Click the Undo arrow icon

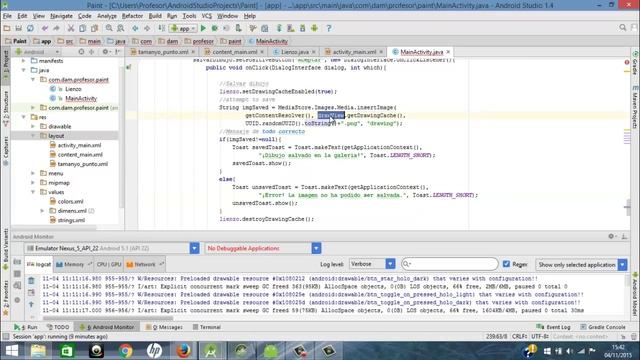(45, 28)
